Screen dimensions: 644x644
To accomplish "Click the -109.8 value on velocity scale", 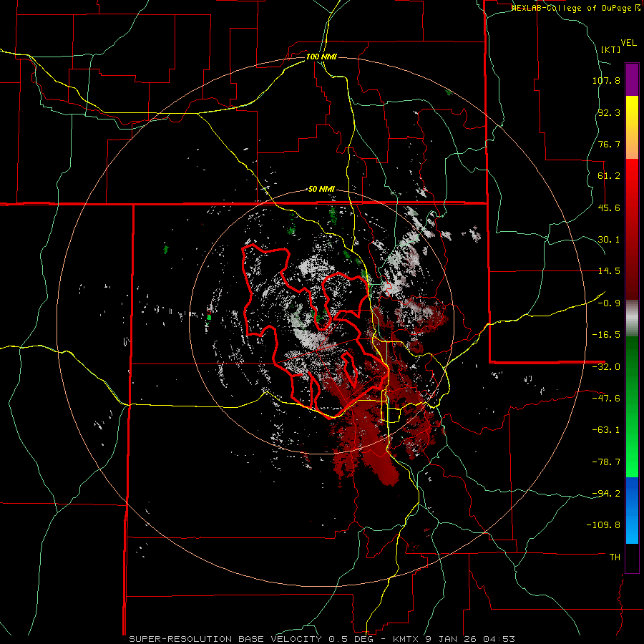I will pos(603,525).
